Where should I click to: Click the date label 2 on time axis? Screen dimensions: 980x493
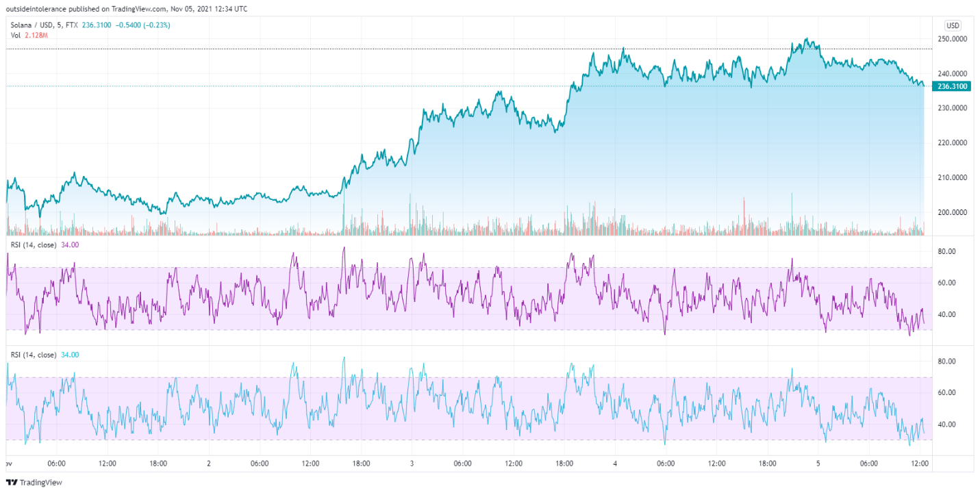coord(208,464)
